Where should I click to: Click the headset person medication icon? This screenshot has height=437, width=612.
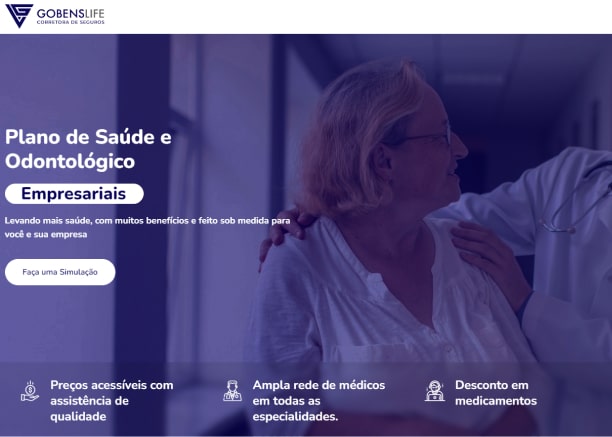(435, 391)
